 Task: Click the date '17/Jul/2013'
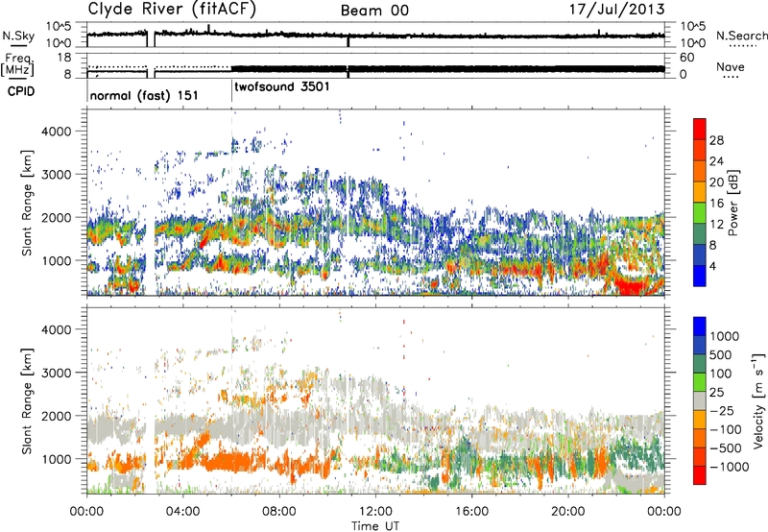pyautogui.click(x=616, y=10)
